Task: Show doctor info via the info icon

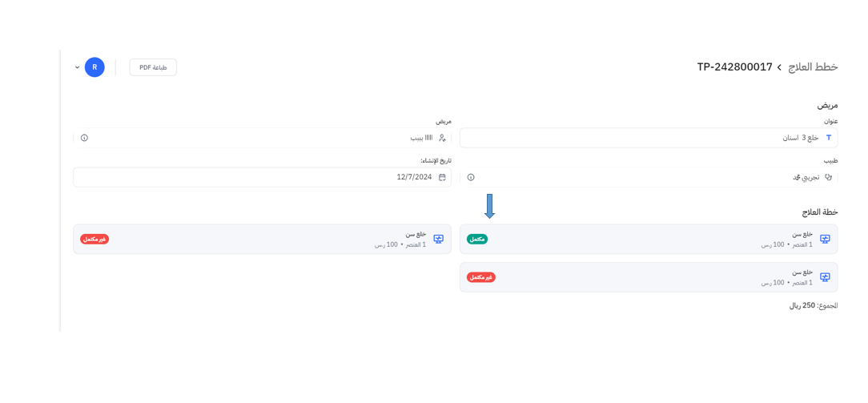Action: 471,177
